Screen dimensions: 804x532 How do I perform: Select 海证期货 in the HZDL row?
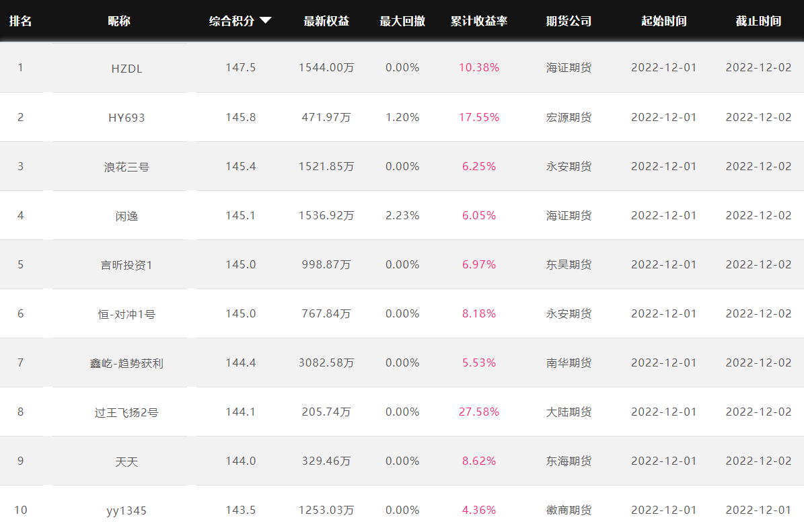coord(569,68)
